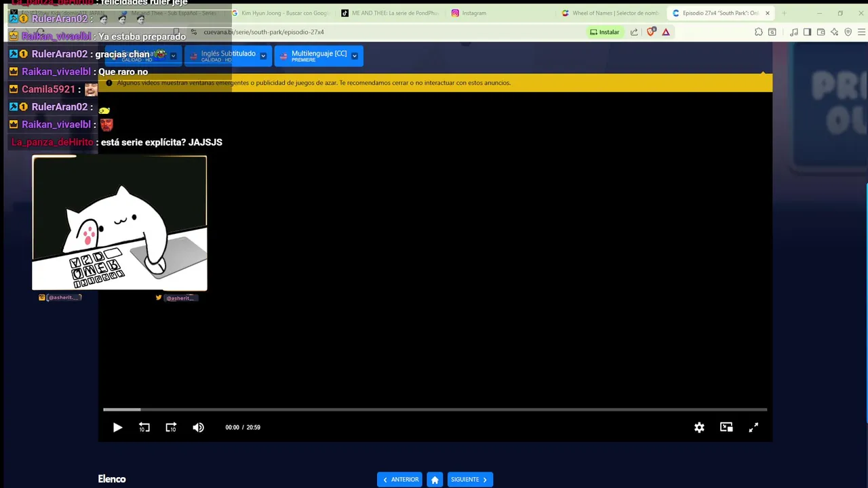This screenshot has width=868, height=488.
Task: Open the Brave Wallet icon
Action: [x=821, y=32]
